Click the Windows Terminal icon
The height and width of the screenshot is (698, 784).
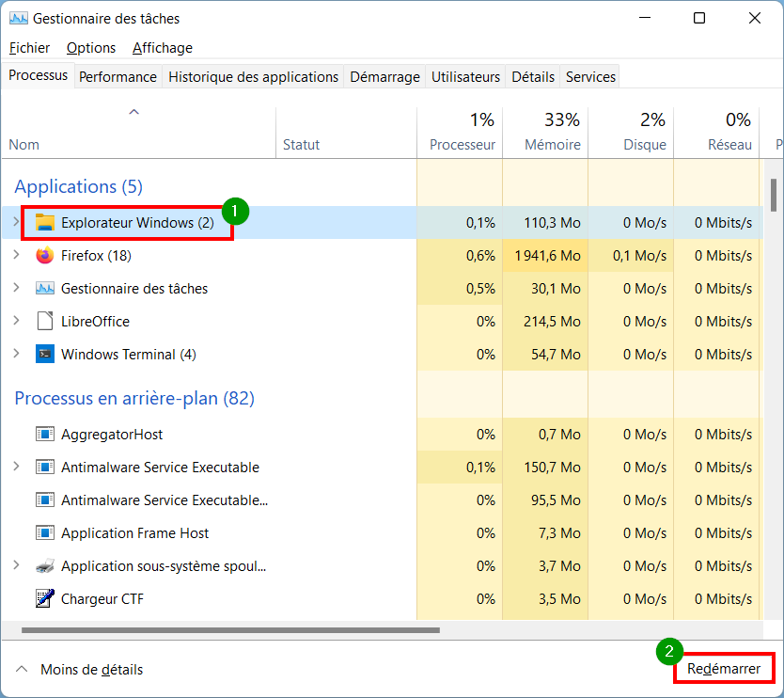click(x=45, y=355)
